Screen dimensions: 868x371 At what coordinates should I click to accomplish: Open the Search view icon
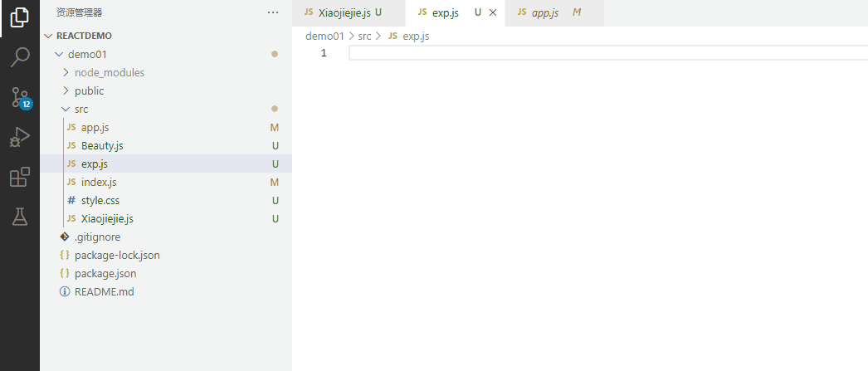[x=20, y=57]
